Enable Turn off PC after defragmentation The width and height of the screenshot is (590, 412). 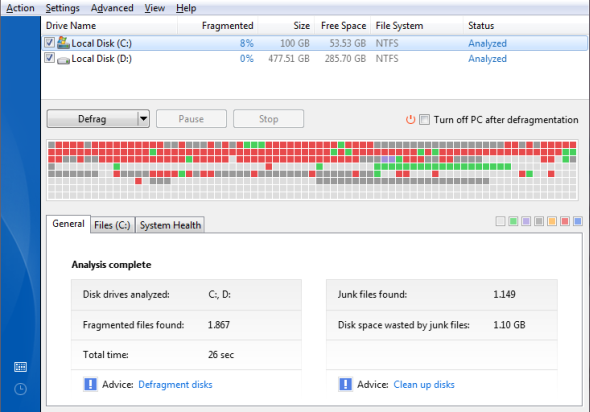[x=424, y=120]
